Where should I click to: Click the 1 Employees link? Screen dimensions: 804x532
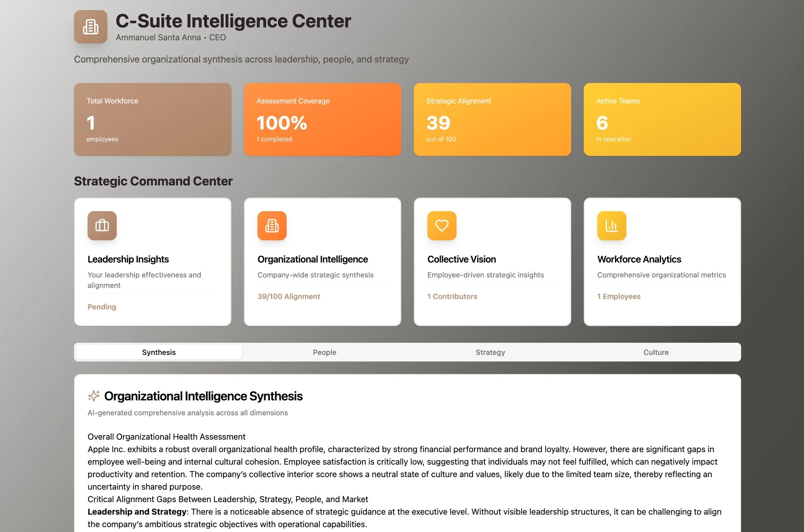pyautogui.click(x=618, y=296)
